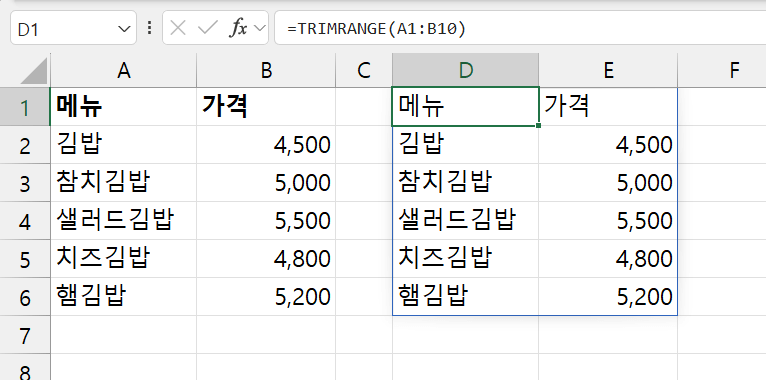Select row 1 header

[25, 107]
